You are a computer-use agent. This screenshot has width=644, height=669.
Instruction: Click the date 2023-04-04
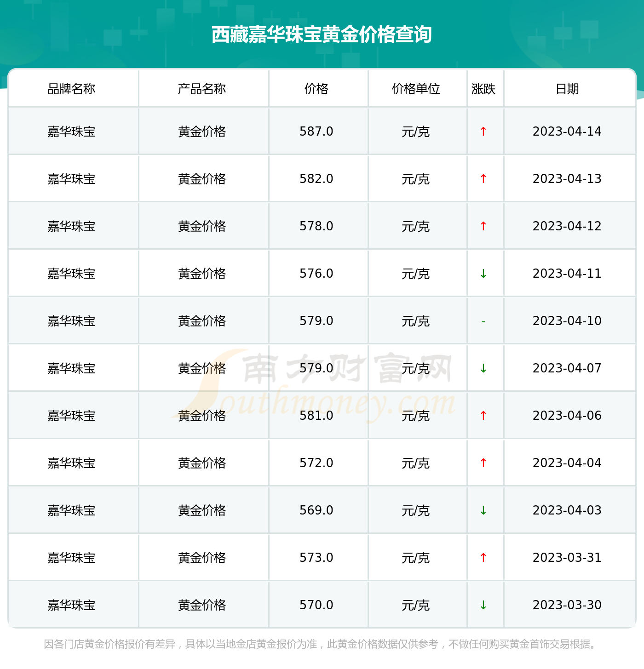[x=567, y=463]
